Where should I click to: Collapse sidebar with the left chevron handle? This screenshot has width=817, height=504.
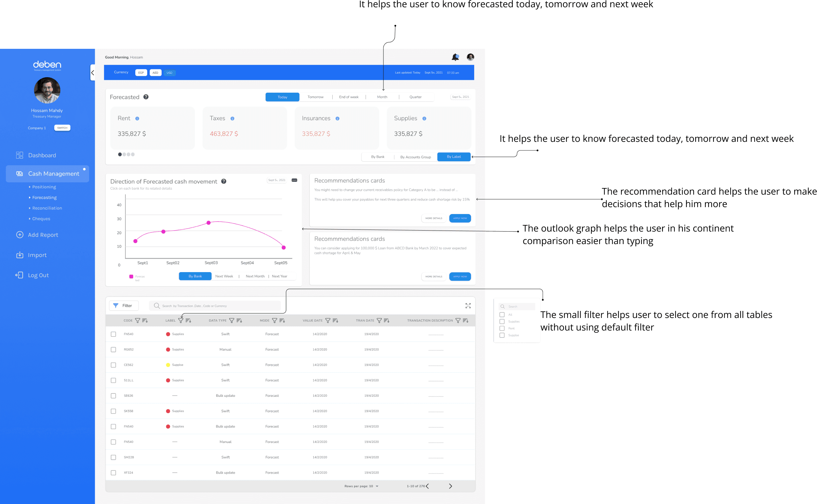coord(93,73)
